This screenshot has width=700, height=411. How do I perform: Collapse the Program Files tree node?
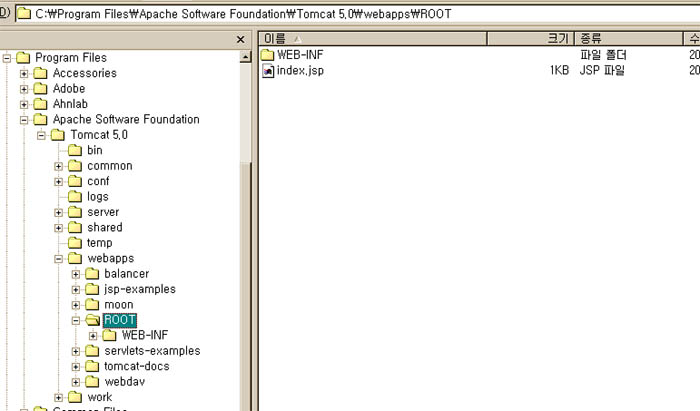8,58
